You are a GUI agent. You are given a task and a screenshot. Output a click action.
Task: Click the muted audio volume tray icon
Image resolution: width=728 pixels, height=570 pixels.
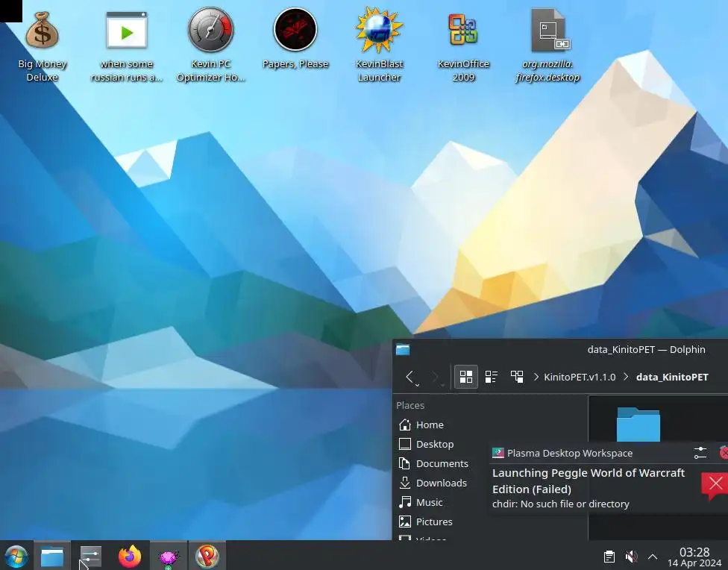(x=630, y=556)
